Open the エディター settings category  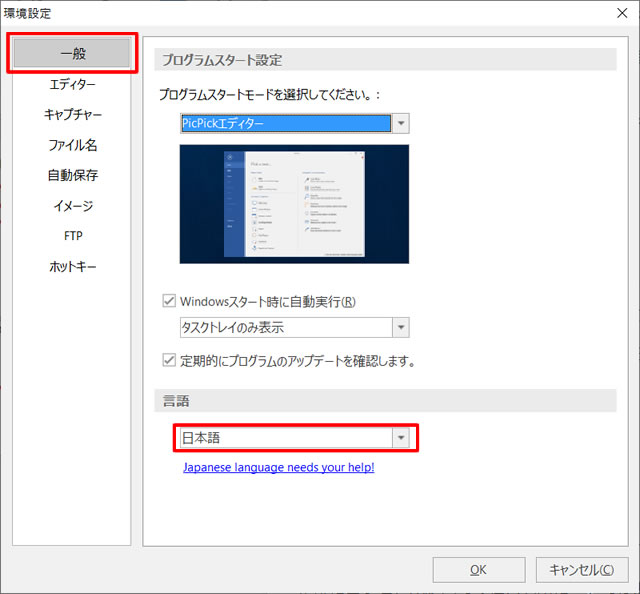tap(72, 85)
